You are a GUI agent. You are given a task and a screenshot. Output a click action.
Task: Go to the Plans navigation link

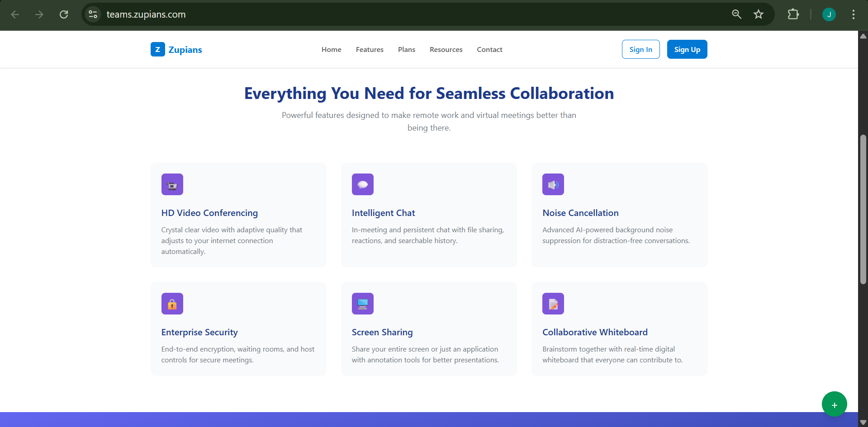(406, 50)
